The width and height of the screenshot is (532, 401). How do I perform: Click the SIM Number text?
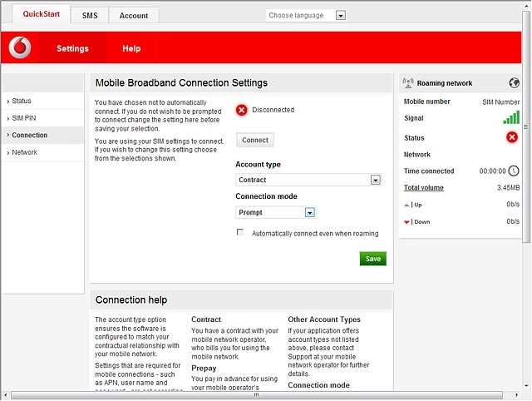click(x=500, y=101)
